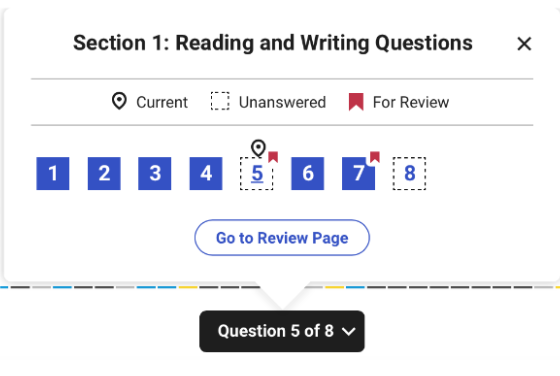Image resolution: width=560 pixels, height=376 pixels.
Task: Click the For Review legend label
Action: pyautogui.click(x=411, y=102)
